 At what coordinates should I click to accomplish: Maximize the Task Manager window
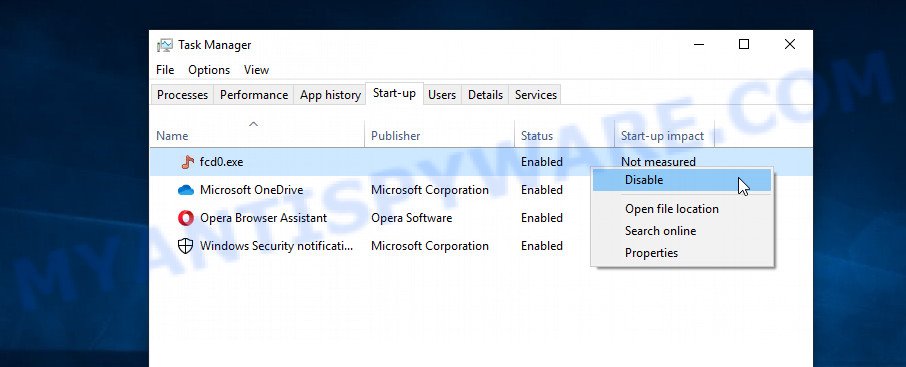tap(744, 44)
